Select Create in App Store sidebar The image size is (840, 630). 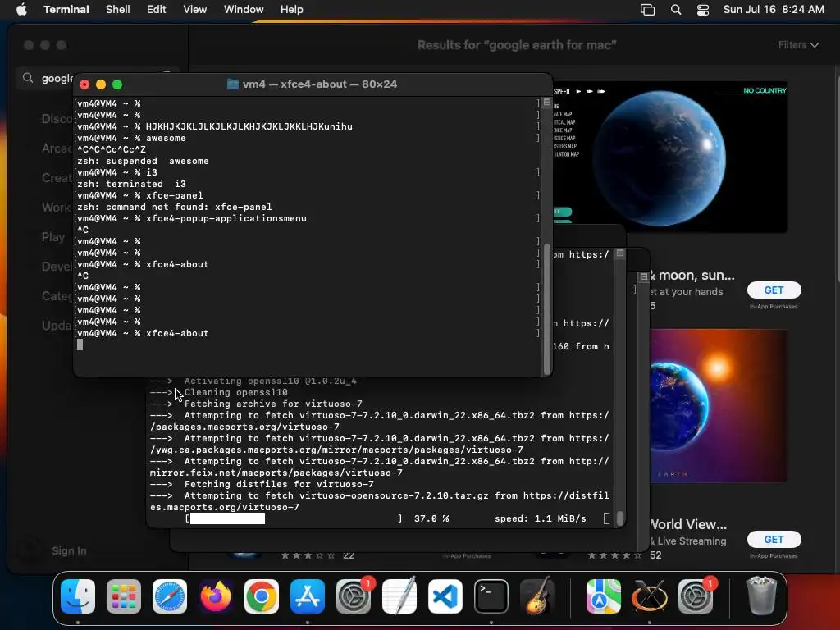click(57, 178)
